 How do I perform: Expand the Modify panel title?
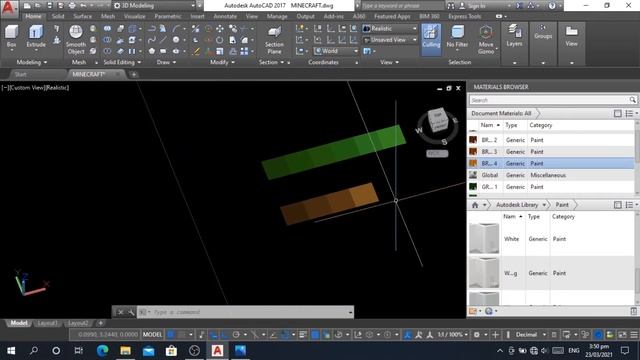click(222, 62)
